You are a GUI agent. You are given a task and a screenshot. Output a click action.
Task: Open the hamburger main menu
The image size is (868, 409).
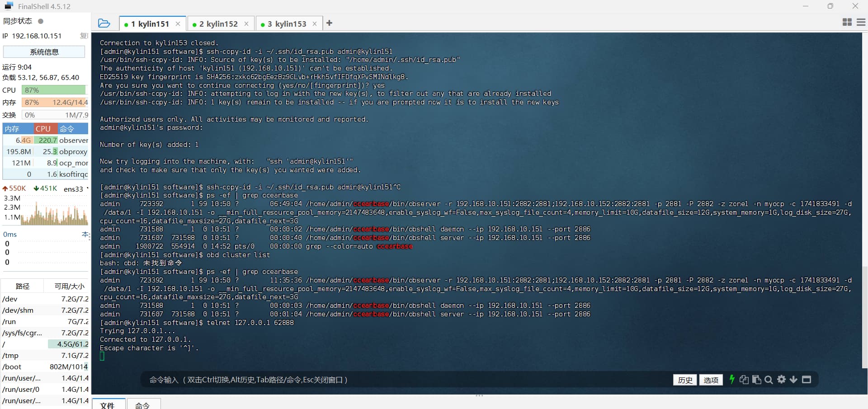click(861, 22)
